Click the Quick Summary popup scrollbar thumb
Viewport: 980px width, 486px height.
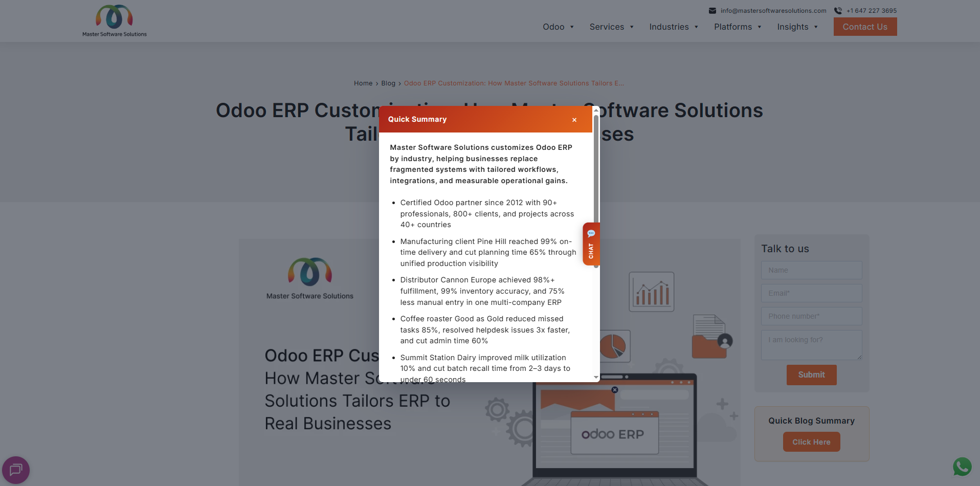(596, 190)
